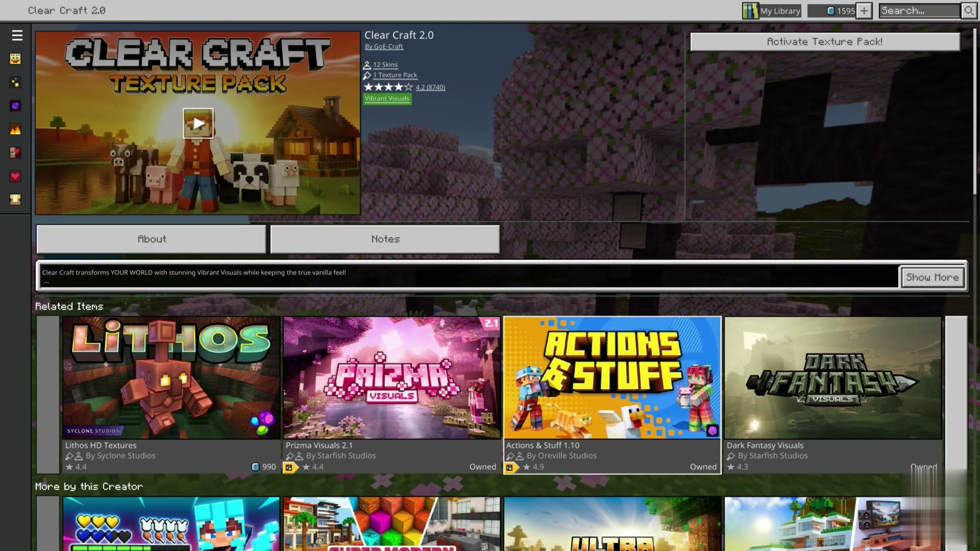Click Show More in description box

click(932, 277)
